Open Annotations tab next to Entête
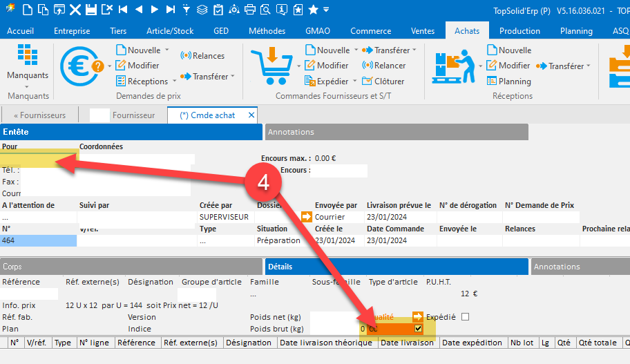Image resolution: width=630 pixels, height=364 pixels. (x=397, y=132)
